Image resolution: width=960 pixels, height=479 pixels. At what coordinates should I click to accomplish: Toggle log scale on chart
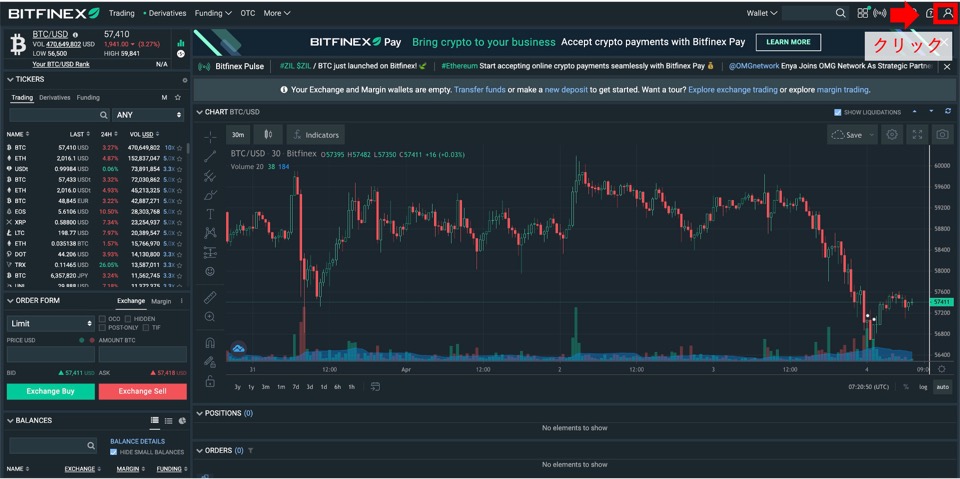[x=923, y=387]
